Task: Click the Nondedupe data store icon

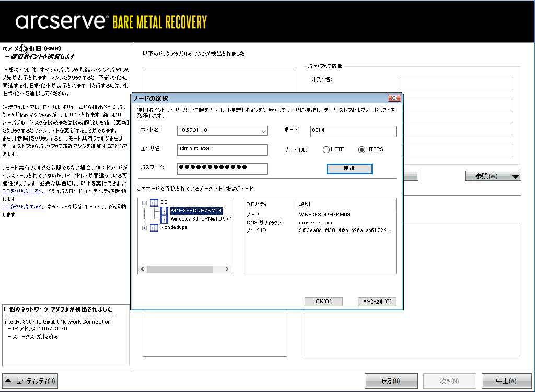Action: pyautogui.click(x=154, y=227)
